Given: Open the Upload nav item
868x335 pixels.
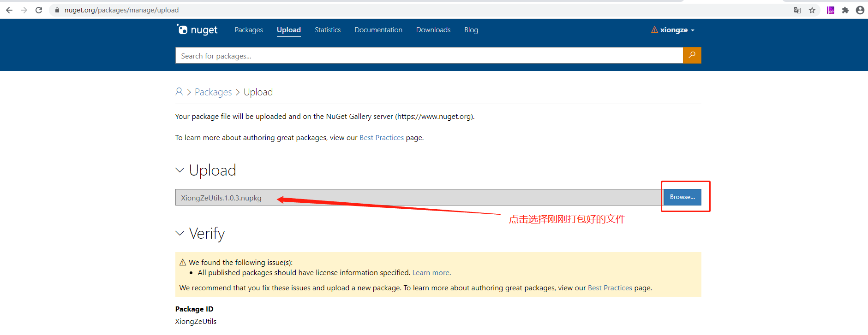Looking at the screenshot, I should tap(289, 30).
